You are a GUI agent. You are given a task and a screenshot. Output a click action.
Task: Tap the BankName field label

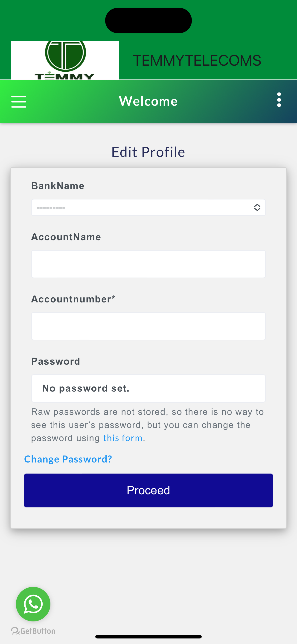point(58,186)
